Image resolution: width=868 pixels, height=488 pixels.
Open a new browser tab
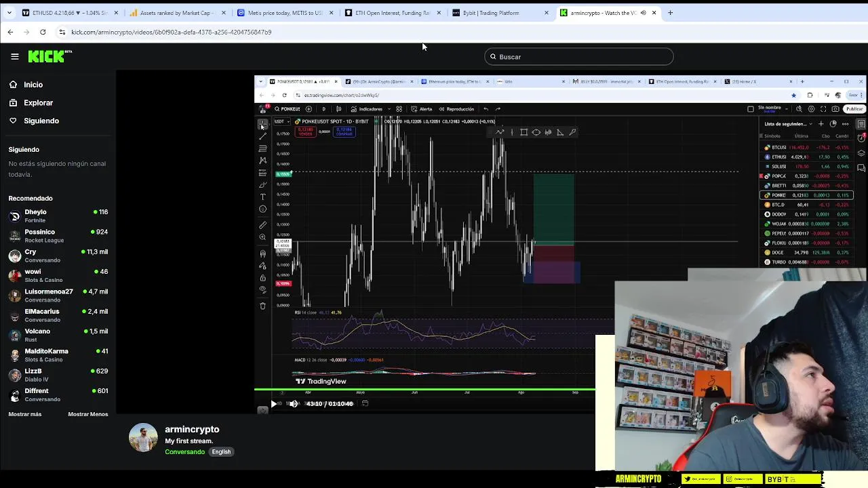click(x=670, y=13)
